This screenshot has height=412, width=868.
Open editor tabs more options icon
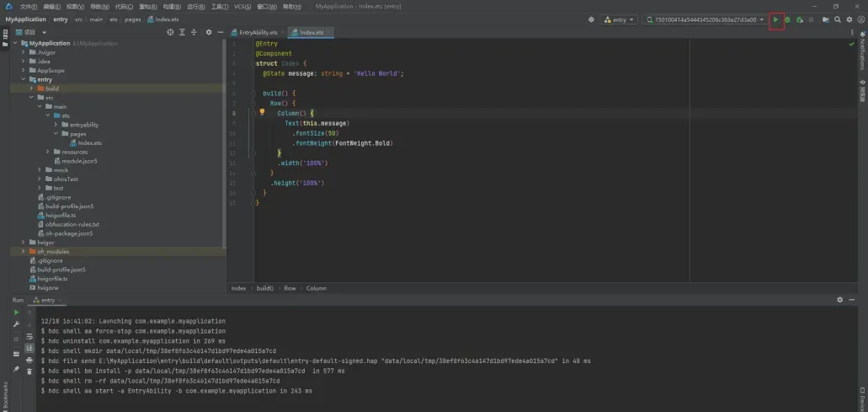point(852,33)
